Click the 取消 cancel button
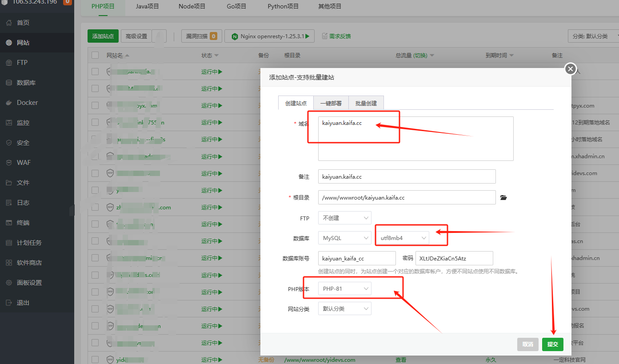The height and width of the screenshot is (364, 619). pyautogui.click(x=528, y=344)
